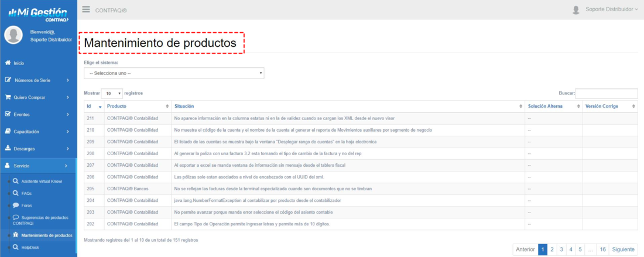The height and width of the screenshot is (257, 644).
Task: Go to the Siguiente page
Action: click(623, 249)
